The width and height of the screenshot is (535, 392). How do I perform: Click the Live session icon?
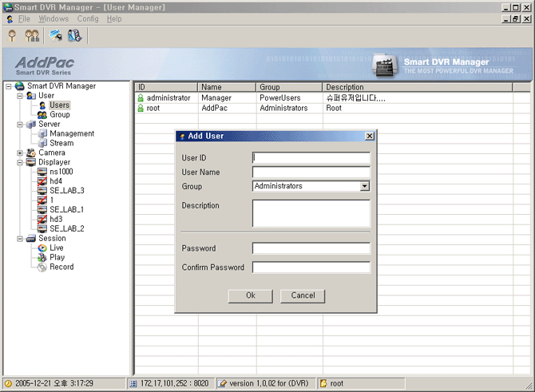click(x=42, y=248)
